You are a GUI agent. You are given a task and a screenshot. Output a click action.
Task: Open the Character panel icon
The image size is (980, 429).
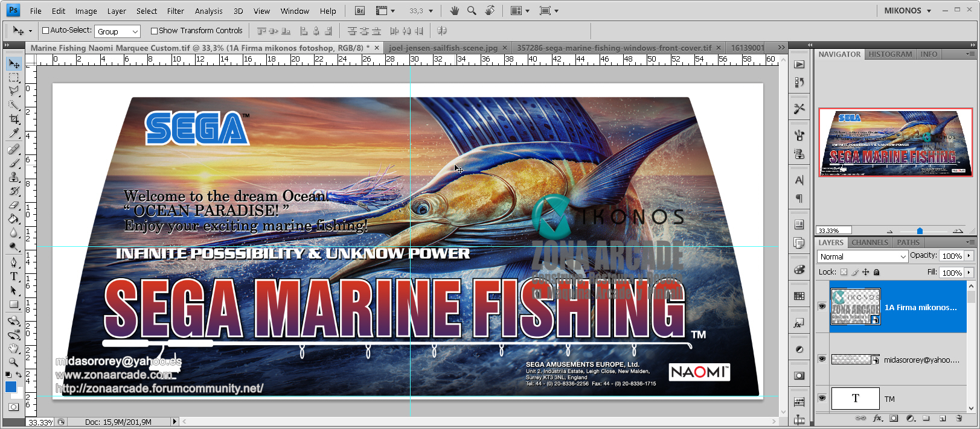[799, 180]
